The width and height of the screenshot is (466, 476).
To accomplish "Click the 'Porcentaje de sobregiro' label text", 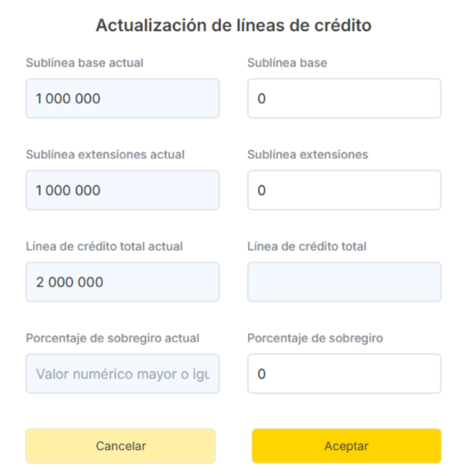I will pos(315,338).
